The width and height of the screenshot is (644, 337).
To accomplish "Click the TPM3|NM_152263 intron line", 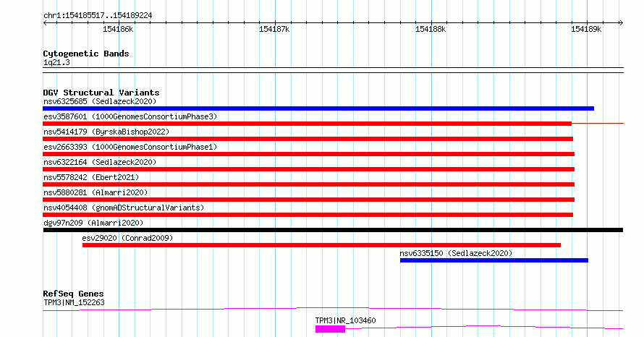I will coord(333,309).
